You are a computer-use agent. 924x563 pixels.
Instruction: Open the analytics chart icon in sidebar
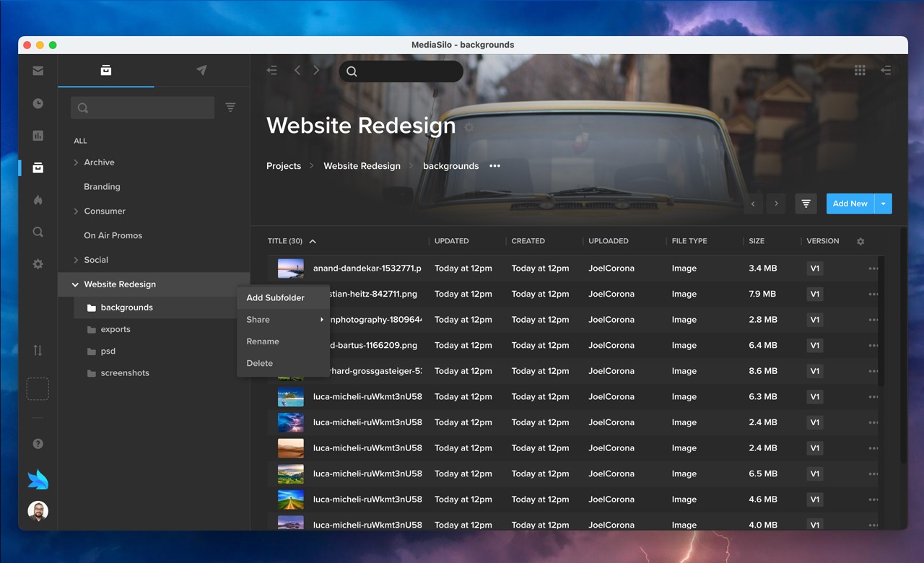click(x=38, y=136)
